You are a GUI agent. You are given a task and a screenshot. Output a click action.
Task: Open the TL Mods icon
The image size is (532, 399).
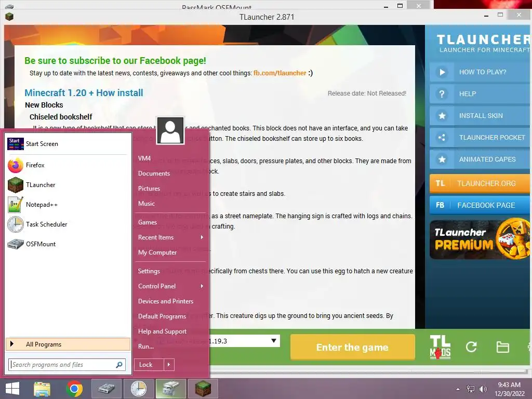pyautogui.click(x=440, y=347)
